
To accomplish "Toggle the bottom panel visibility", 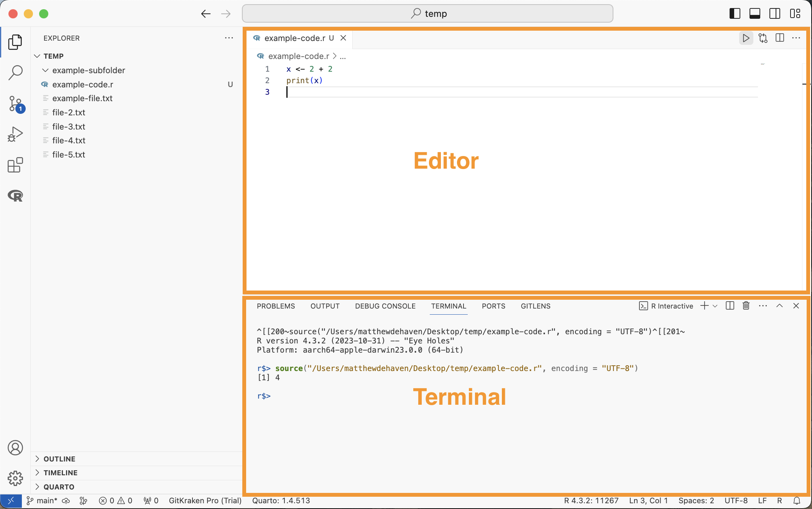I will click(754, 14).
